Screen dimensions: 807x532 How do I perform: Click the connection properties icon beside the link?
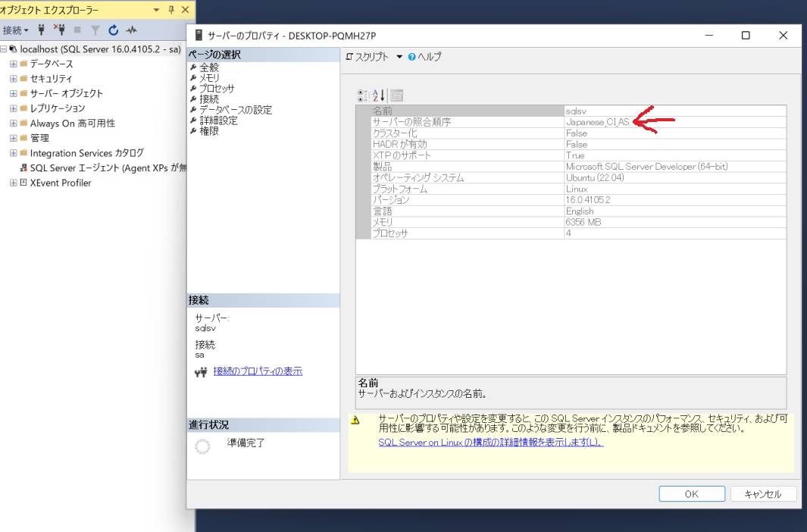201,371
